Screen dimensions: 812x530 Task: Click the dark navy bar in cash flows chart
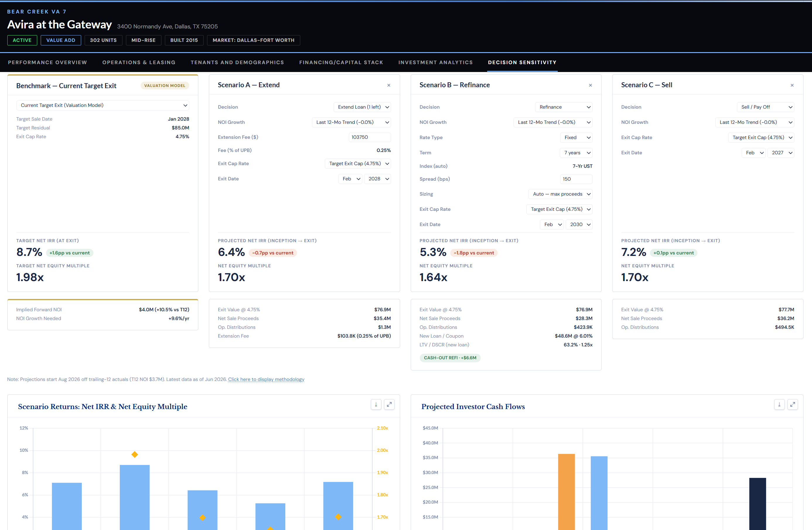pyautogui.click(x=758, y=504)
